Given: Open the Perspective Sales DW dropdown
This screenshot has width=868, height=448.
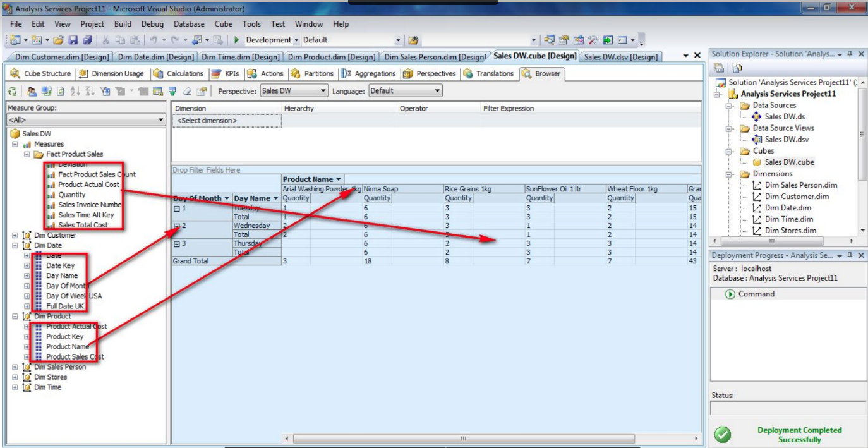Looking at the screenshot, I should point(323,91).
